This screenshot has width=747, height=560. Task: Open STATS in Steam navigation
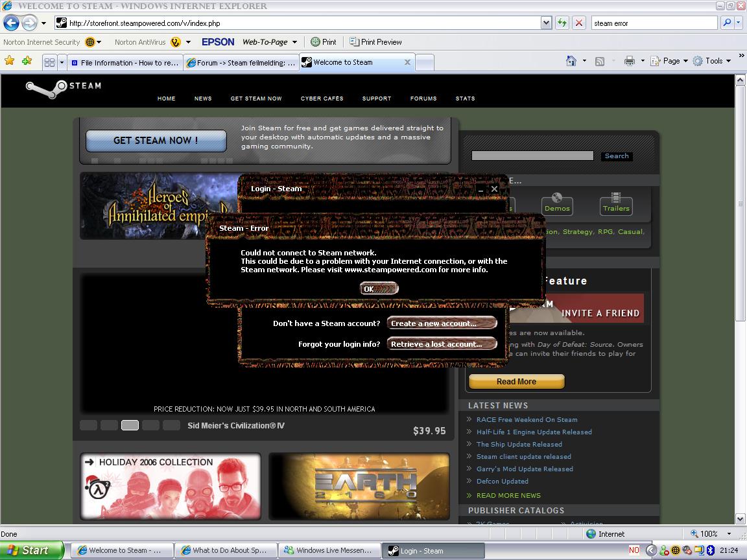point(465,99)
